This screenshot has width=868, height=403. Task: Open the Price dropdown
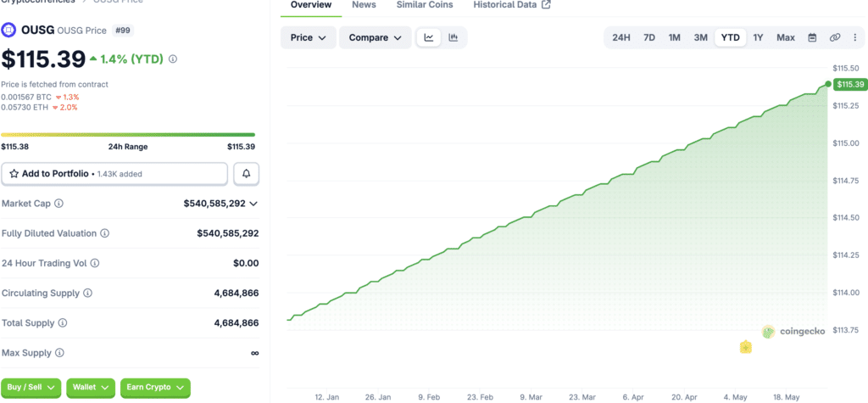(x=309, y=37)
